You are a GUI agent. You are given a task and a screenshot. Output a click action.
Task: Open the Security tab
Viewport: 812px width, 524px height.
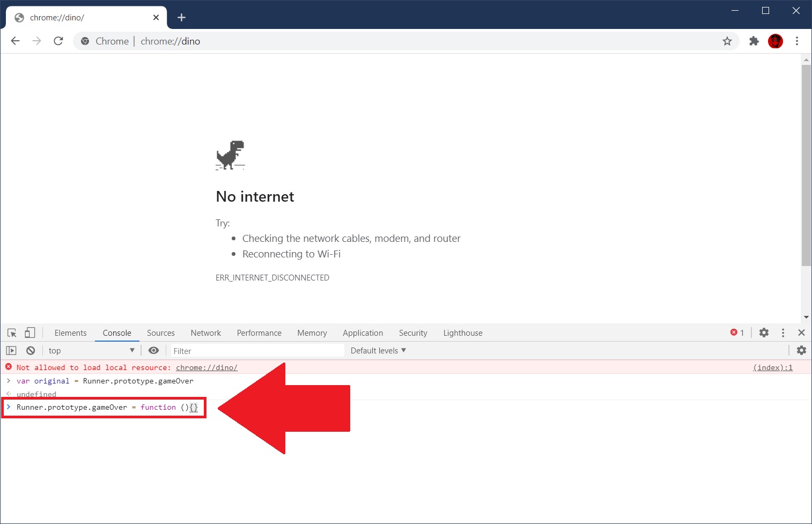tap(413, 333)
